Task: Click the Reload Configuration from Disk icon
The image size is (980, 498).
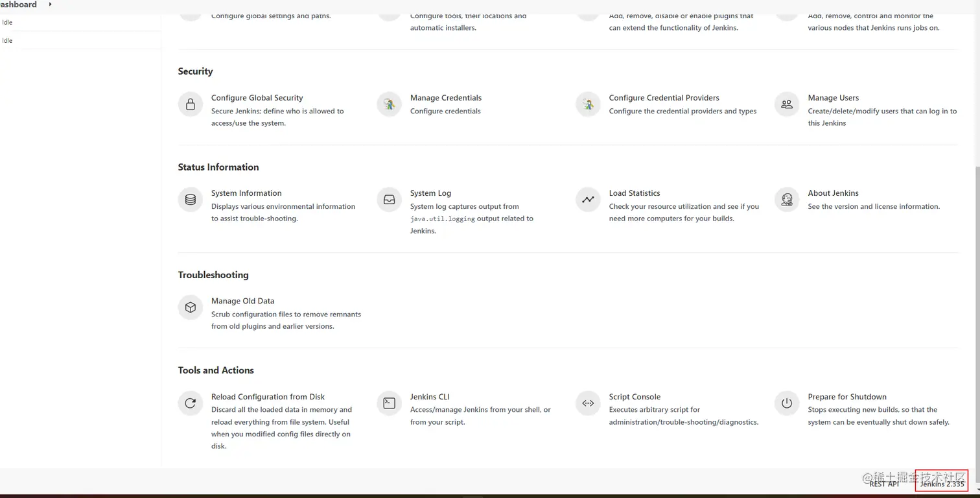Action: (x=191, y=403)
